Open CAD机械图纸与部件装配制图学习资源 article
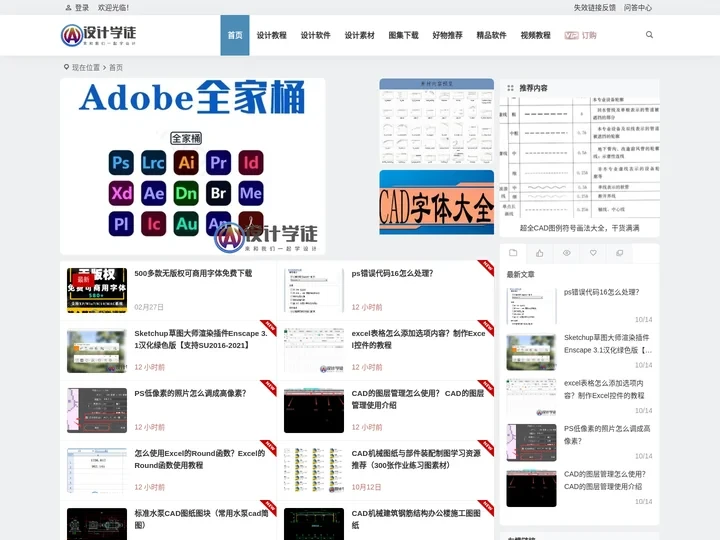The height and width of the screenshot is (540, 720). [416, 459]
